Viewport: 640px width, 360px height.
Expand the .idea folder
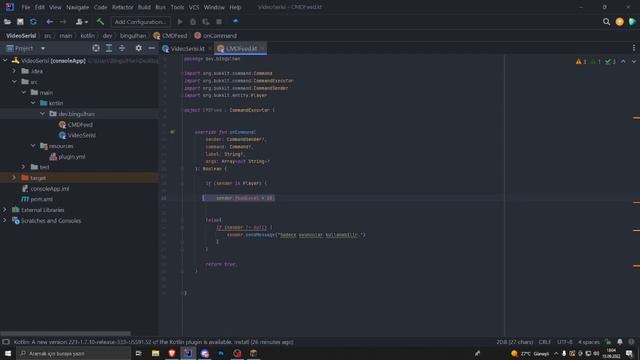(x=14, y=71)
